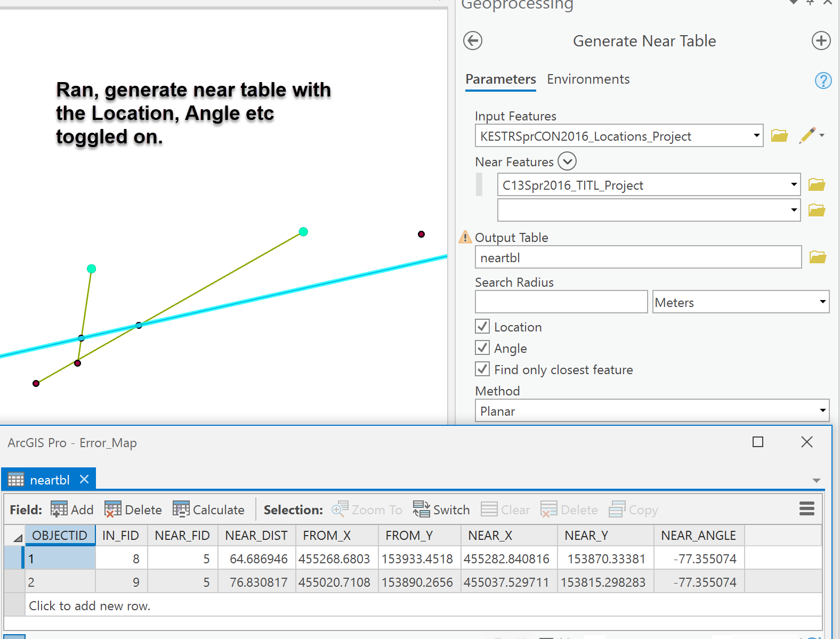Click the Add field button
The width and height of the screenshot is (840, 639).
(x=72, y=509)
